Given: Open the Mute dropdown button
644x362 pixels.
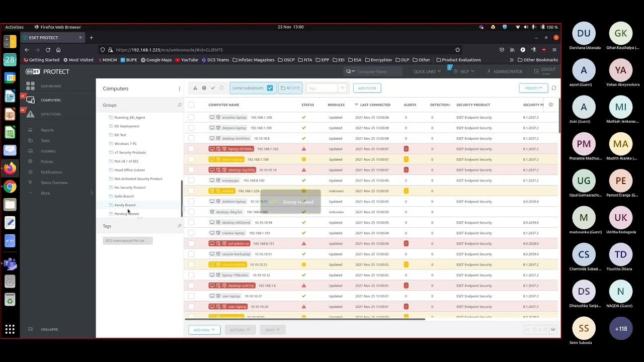Looking at the screenshot, I should (x=272, y=330).
